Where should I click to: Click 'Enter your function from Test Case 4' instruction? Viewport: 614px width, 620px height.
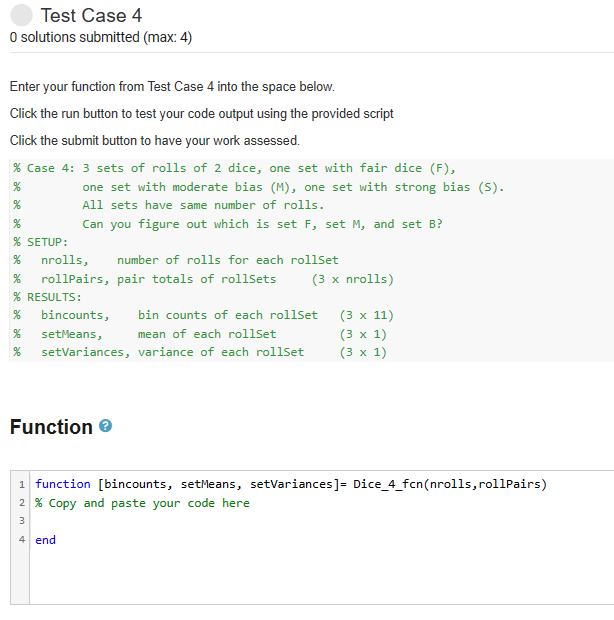tap(172, 87)
